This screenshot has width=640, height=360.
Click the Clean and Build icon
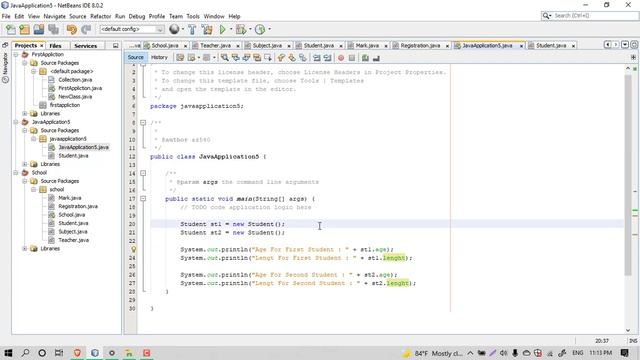(207, 29)
